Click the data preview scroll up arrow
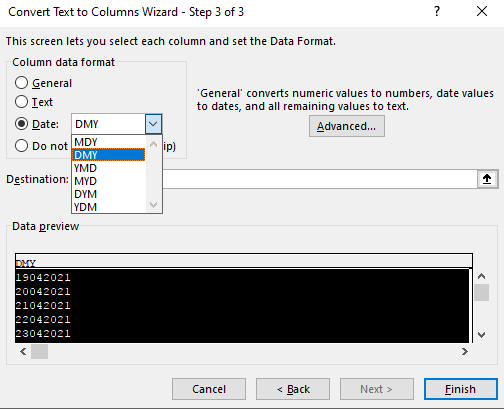The height and width of the screenshot is (409, 504). [x=481, y=276]
